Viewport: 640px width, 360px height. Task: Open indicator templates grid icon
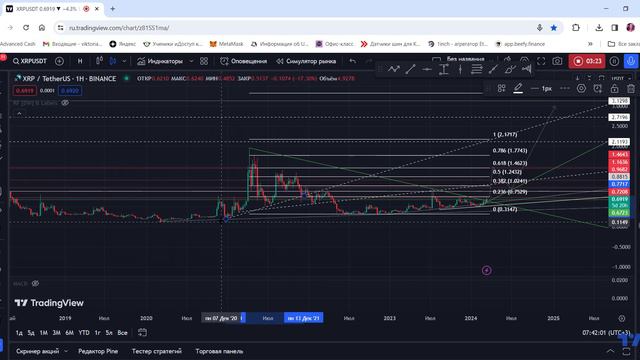pos(204,61)
